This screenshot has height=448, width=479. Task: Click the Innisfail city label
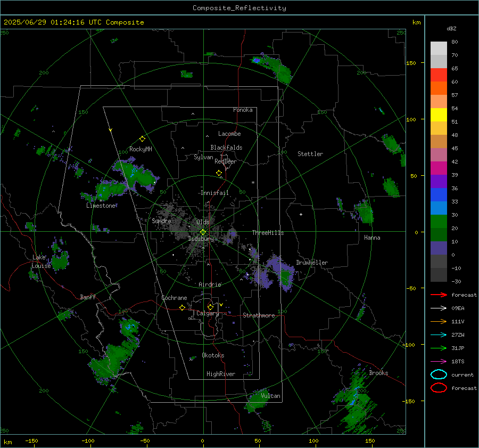click(214, 193)
